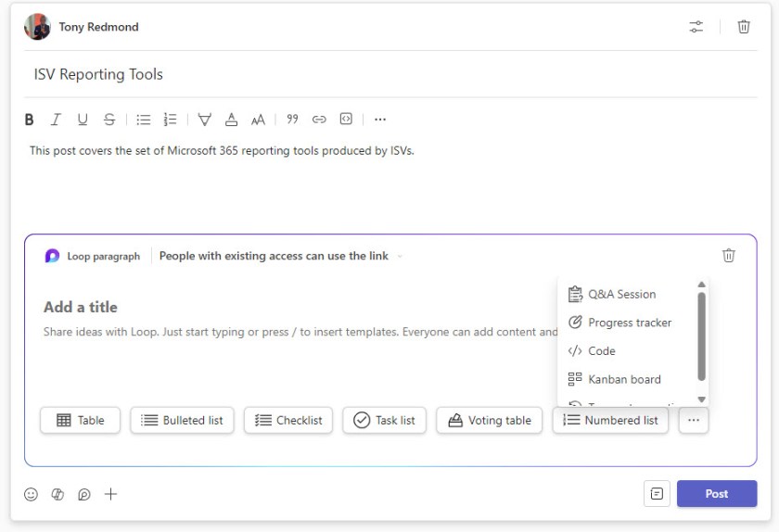Open the font color tool
This screenshot has width=779, height=532.
(x=231, y=120)
